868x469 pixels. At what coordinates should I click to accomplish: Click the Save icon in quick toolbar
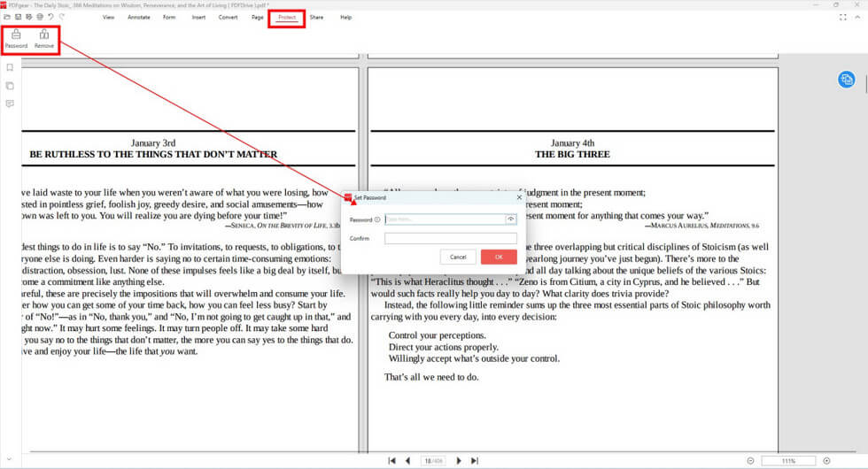[19, 17]
